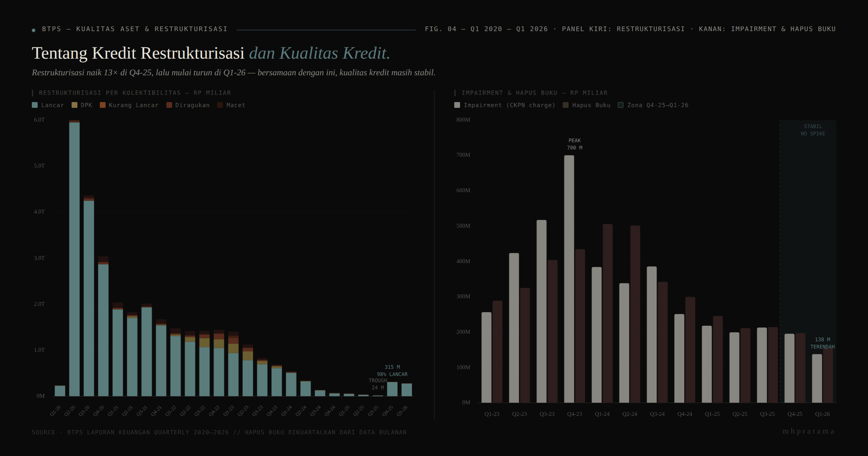
Task: Click the BTPS — KUALITAS ASET header label
Action: coord(135,29)
